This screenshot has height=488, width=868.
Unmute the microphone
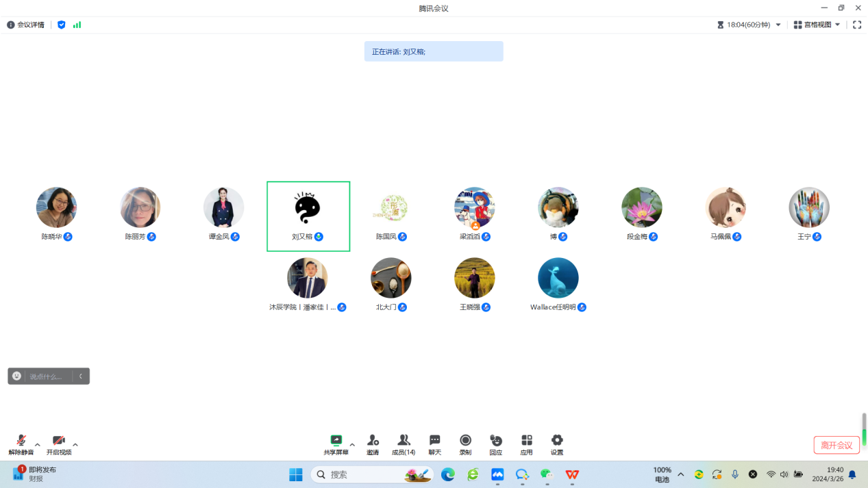click(x=21, y=441)
